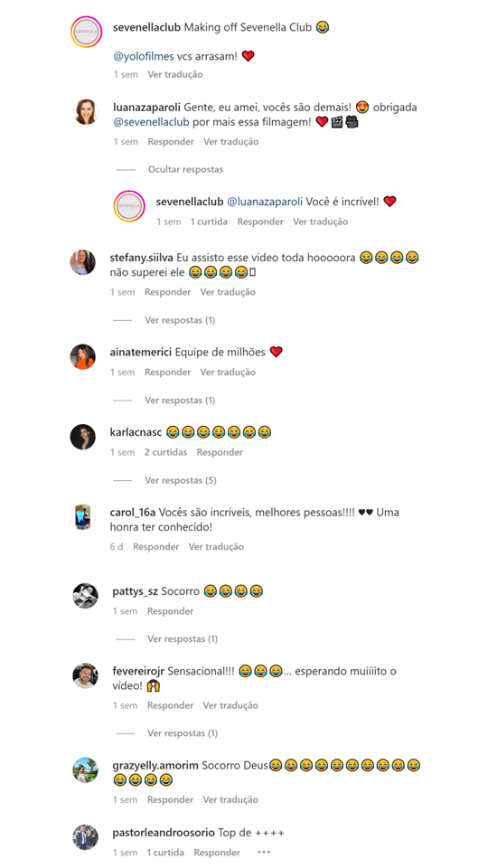Image resolution: width=488 pixels, height=868 pixels.
Task: Open the carol_16a username link
Action: [x=133, y=513]
